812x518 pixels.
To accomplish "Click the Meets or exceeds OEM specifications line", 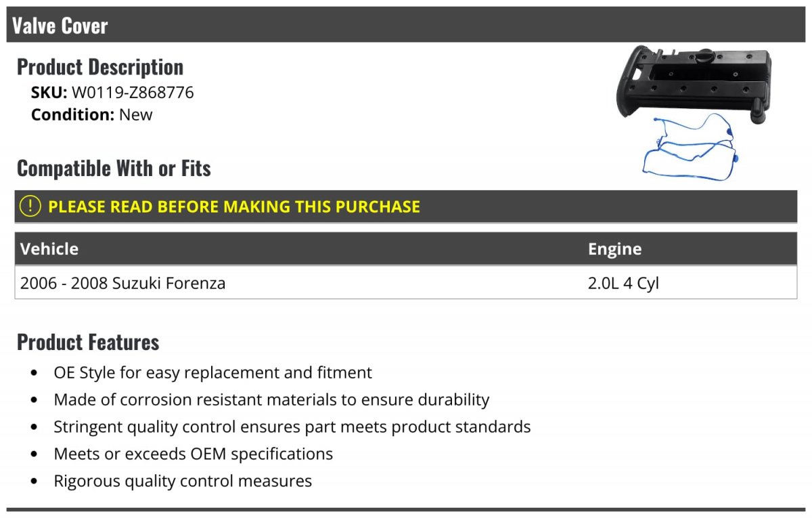I will click(x=193, y=454).
